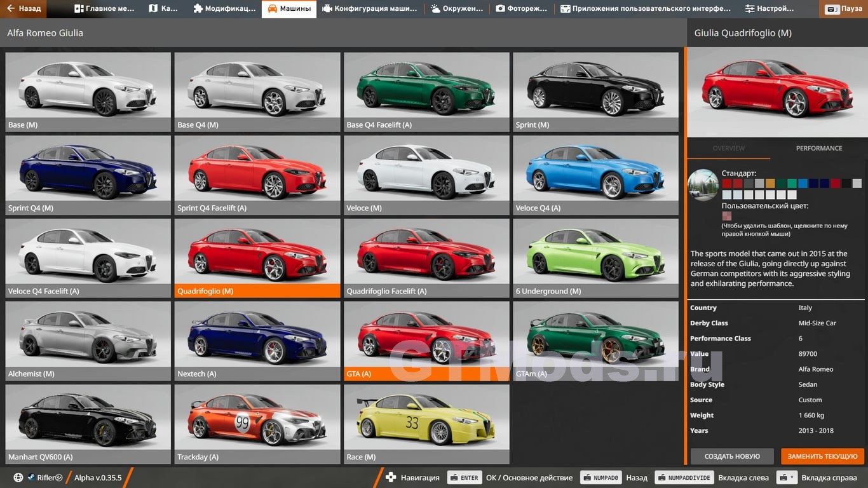The height and width of the screenshot is (488, 868).
Task: Select the dark blue Sprint Q4 (M)
Action: tap(88, 175)
